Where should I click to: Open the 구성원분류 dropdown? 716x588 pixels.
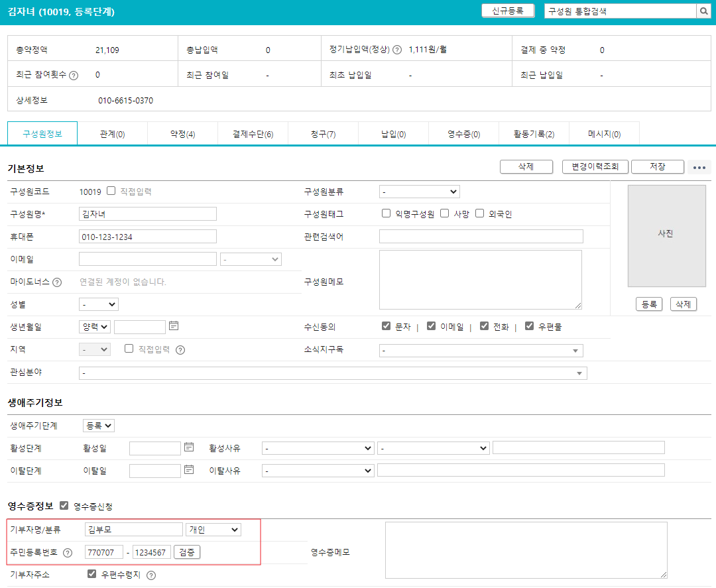pyautogui.click(x=419, y=192)
